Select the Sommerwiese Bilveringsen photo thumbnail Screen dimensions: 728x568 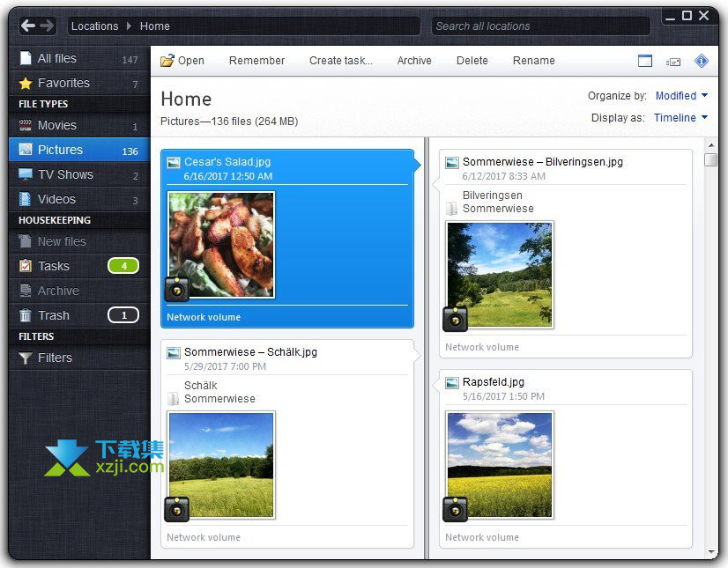click(500, 274)
